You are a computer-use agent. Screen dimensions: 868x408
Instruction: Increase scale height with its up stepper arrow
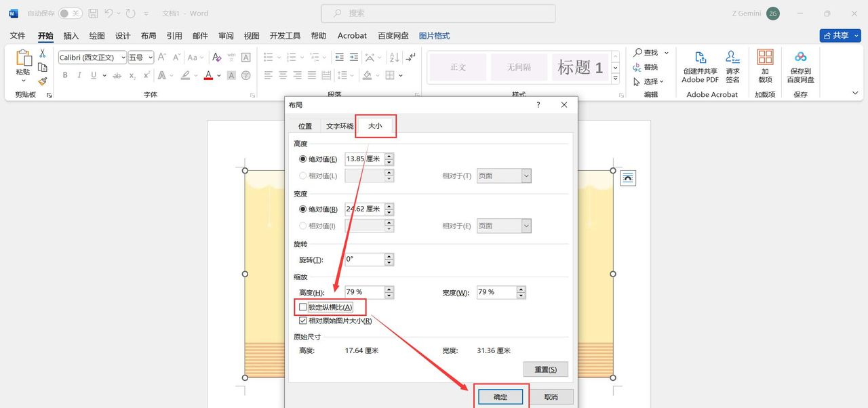[x=389, y=289]
